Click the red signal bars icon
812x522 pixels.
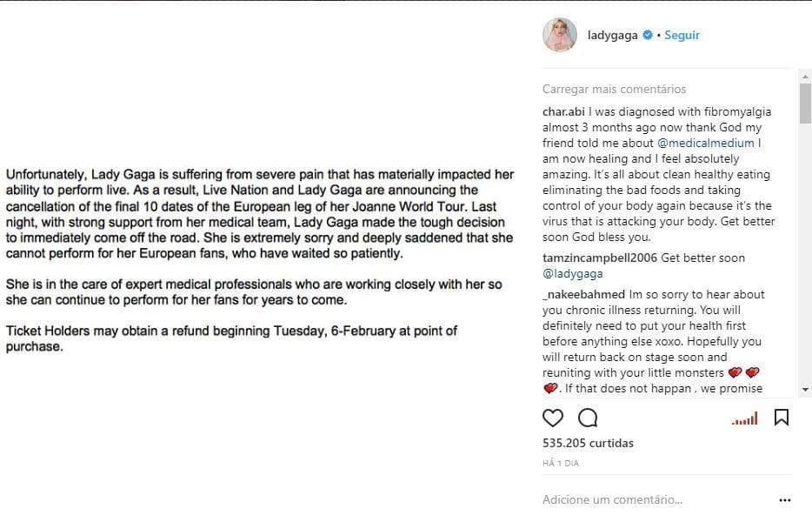[744, 419]
